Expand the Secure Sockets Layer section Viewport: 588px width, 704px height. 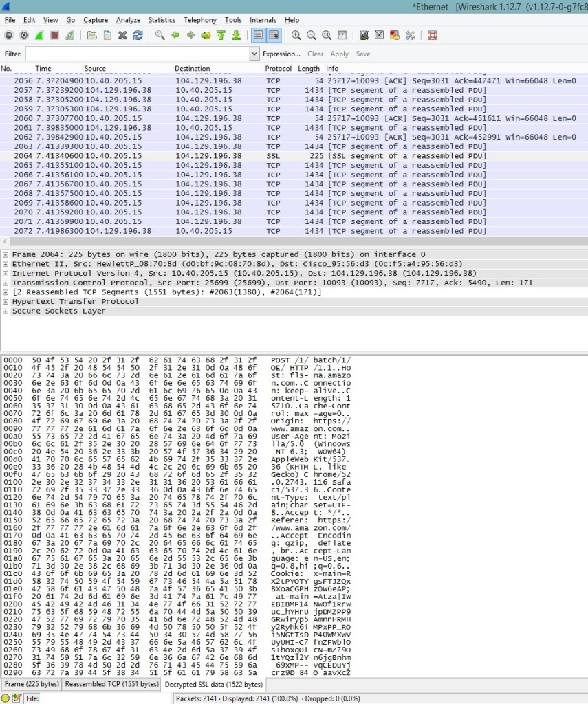tap(6, 309)
